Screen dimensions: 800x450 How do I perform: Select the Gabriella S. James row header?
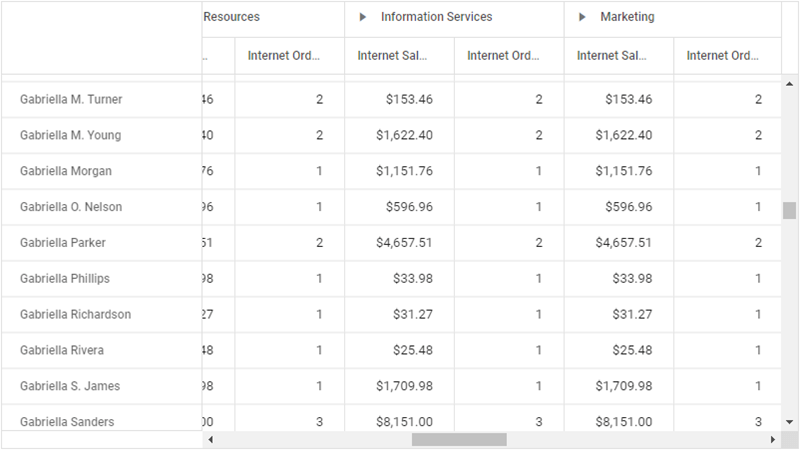point(70,386)
